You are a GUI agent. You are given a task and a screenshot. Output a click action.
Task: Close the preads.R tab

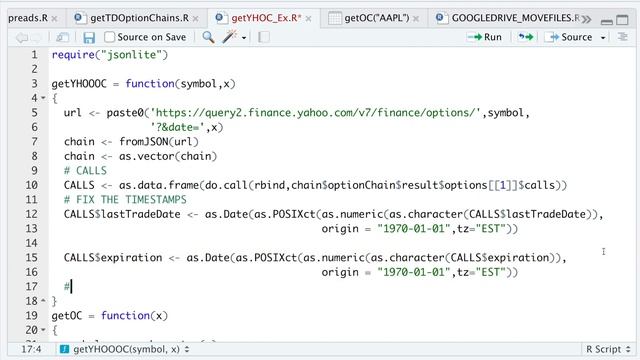point(54,19)
